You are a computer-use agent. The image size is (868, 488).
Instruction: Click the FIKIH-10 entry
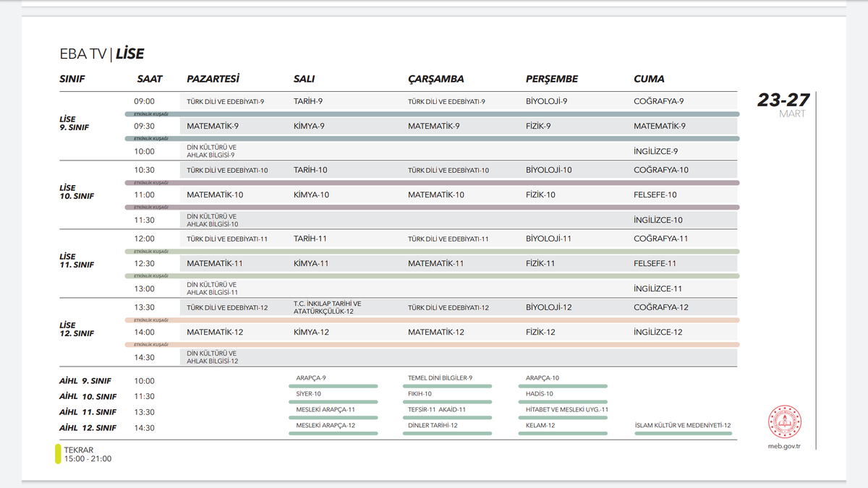[420, 394]
